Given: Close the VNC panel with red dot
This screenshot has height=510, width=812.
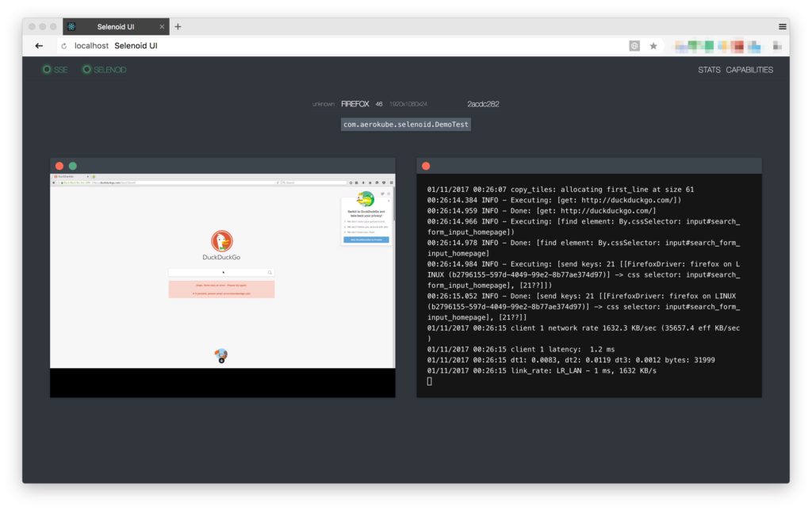Looking at the screenshot, I should (x=59, y=167).
